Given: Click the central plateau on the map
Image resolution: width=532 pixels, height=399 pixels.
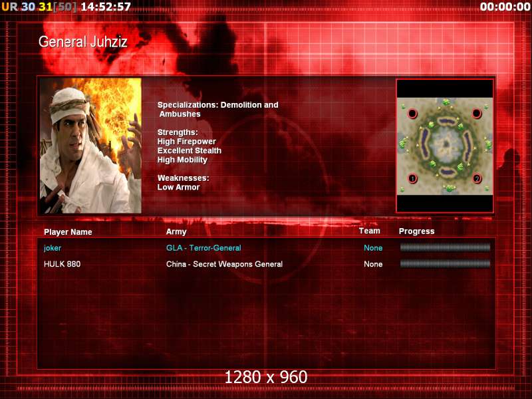Looking at the screenshot, I should 445,145.
